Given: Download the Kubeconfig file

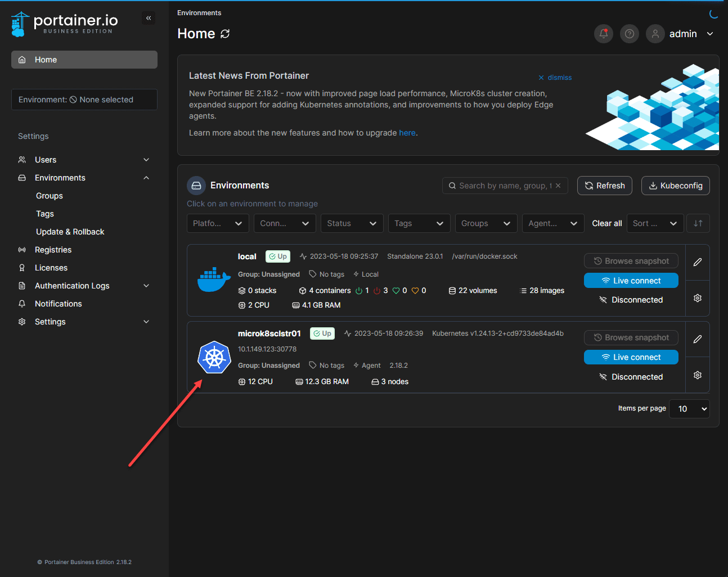Looking at the screenshot, I should [x=675, y=186].
